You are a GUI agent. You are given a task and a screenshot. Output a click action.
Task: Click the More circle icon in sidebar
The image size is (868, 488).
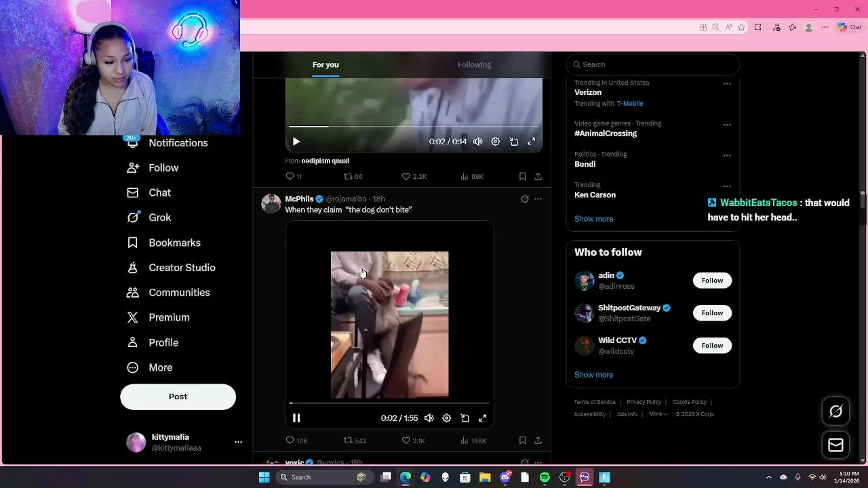133,367
